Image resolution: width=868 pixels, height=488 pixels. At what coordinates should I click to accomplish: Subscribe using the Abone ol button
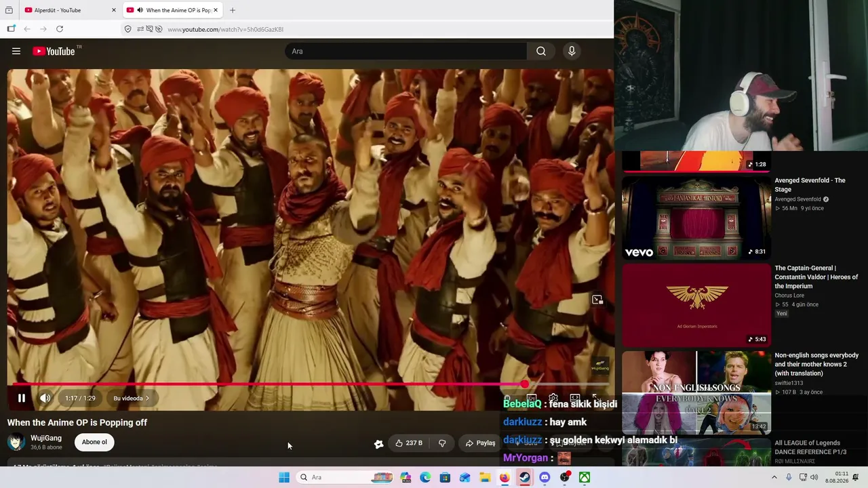tap(94, 443)
